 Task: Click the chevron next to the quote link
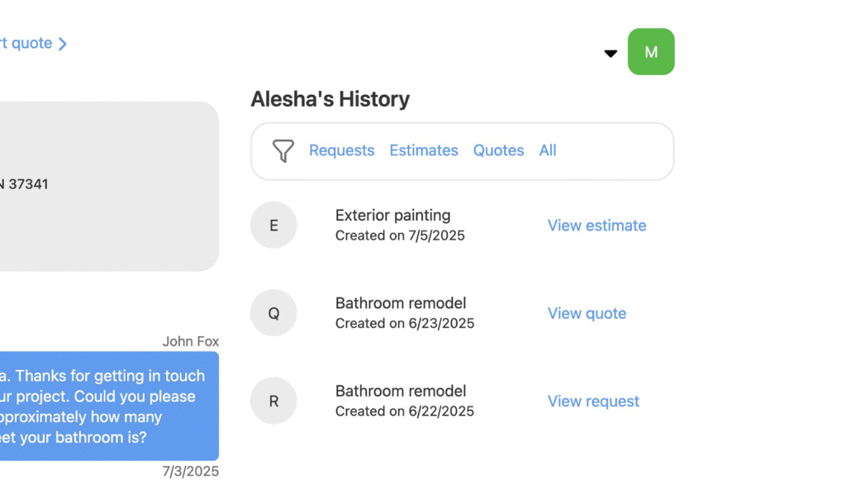coord(63,44)
